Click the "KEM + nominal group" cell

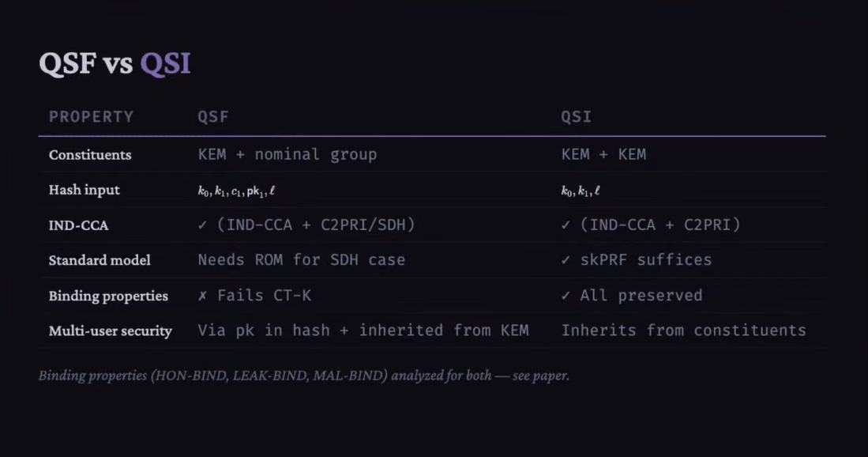click(287, 155)
